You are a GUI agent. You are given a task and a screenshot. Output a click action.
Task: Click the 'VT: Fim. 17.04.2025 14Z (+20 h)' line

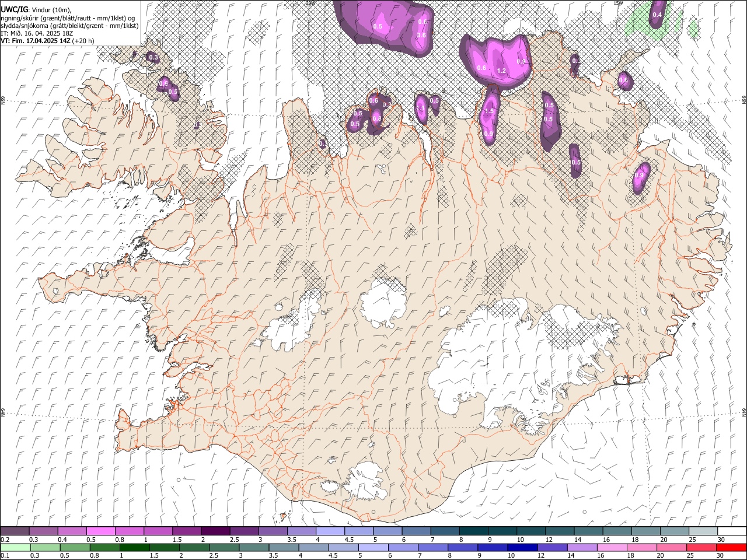[47, 41]
